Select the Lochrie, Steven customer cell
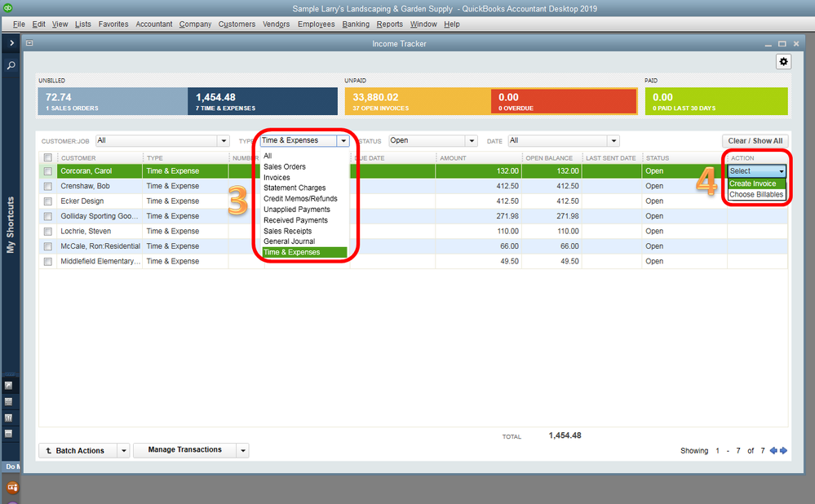This screenshot has height=504, width=815. coord(100,232)
